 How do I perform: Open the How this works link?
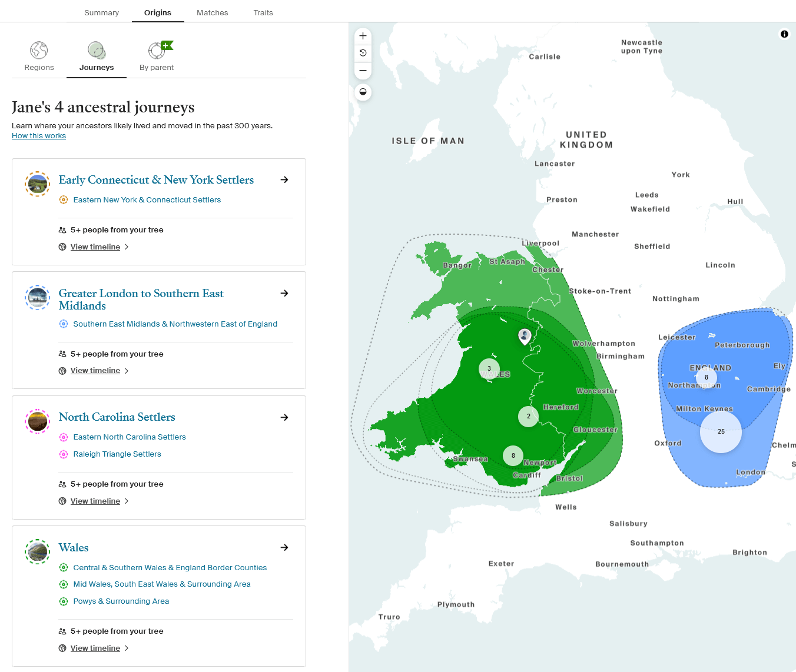[x=38, y=135]
